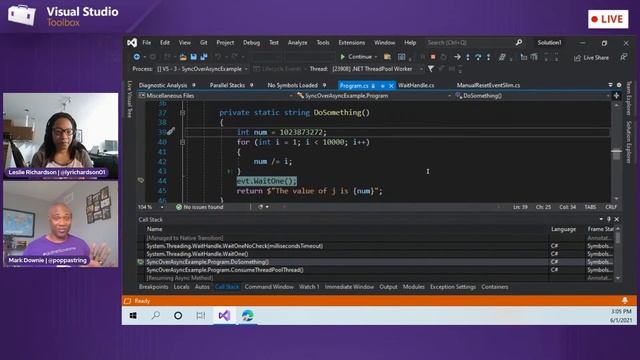Screen dimensions: 640x360
Task: Click the Step Out icon
Action: (488, 57)
